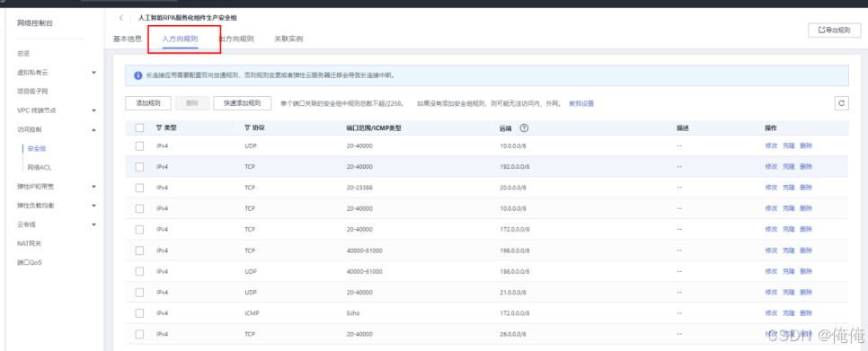Click 克隆 for the 21.0.0.0/8 rule
868x351 pixels.
coord(788,292)
